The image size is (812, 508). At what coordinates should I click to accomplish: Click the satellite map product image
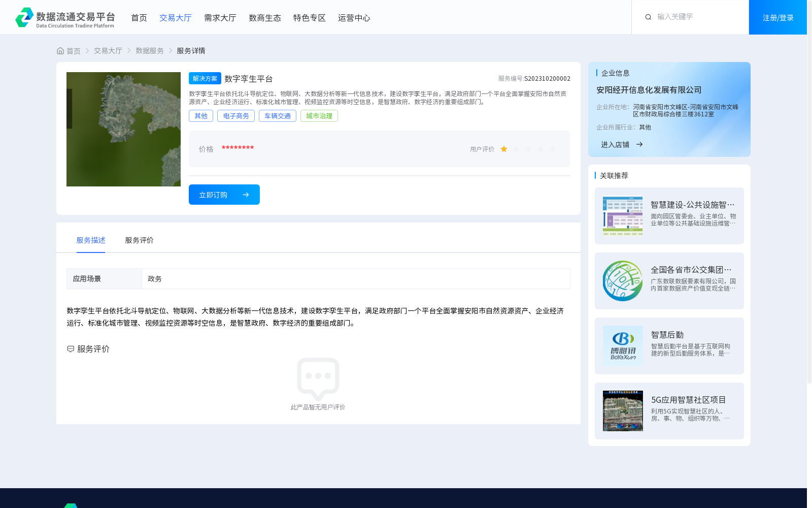pyautogui.click(x=123, y=129)
